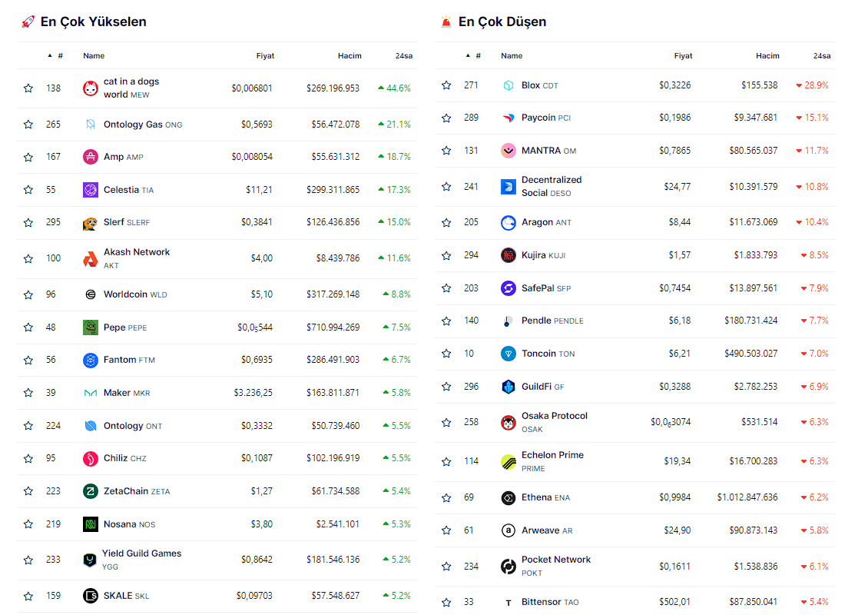Sort losers by Fiyat column header
This screenshot has width=868, height=615.
click(683, 56)
